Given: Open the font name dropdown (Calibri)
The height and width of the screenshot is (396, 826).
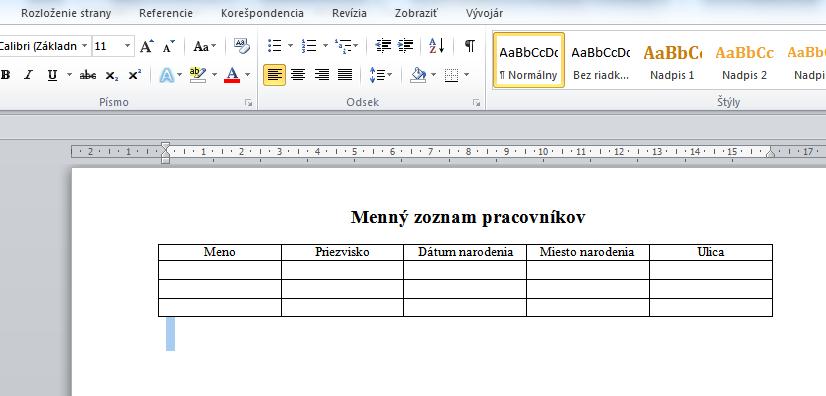Looking at the screenshot, I should (85, 46).
